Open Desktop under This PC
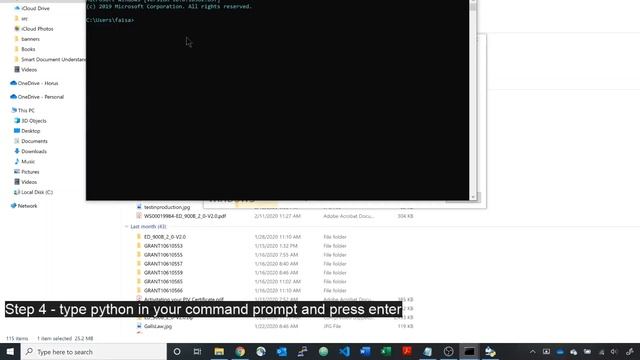 [30, 131]
